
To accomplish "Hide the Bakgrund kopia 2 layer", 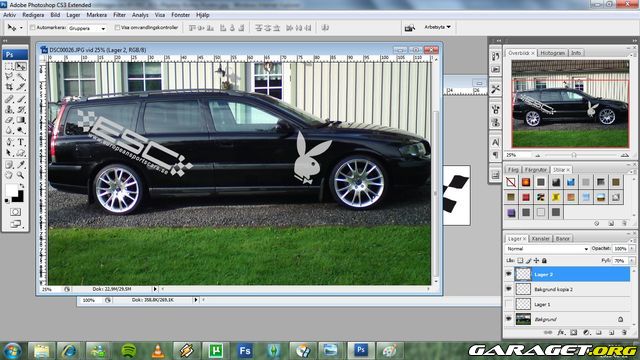I will click(x=509, y=289).
